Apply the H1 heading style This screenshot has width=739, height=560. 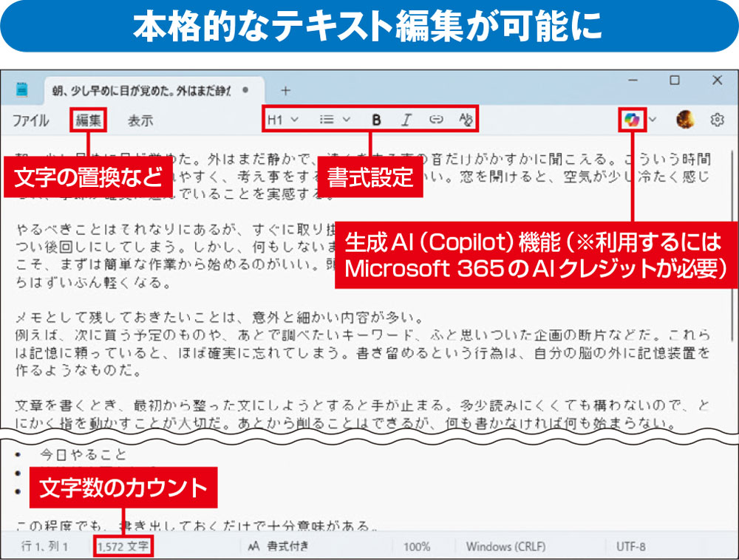pos(276,120)
